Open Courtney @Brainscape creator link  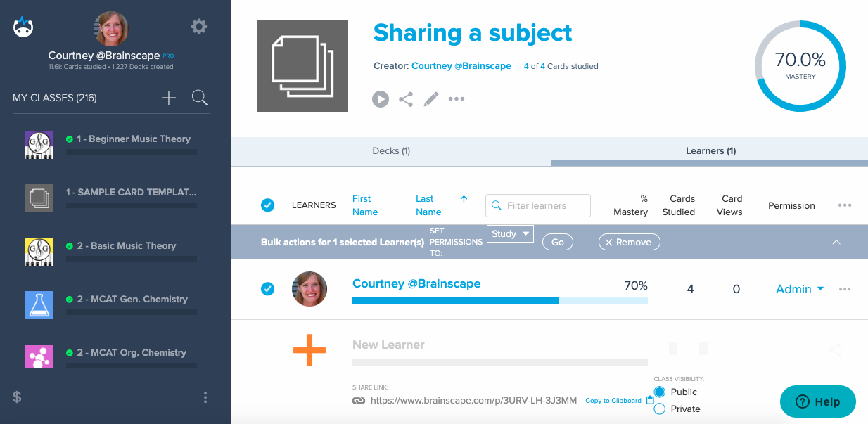tap(461, 66)
